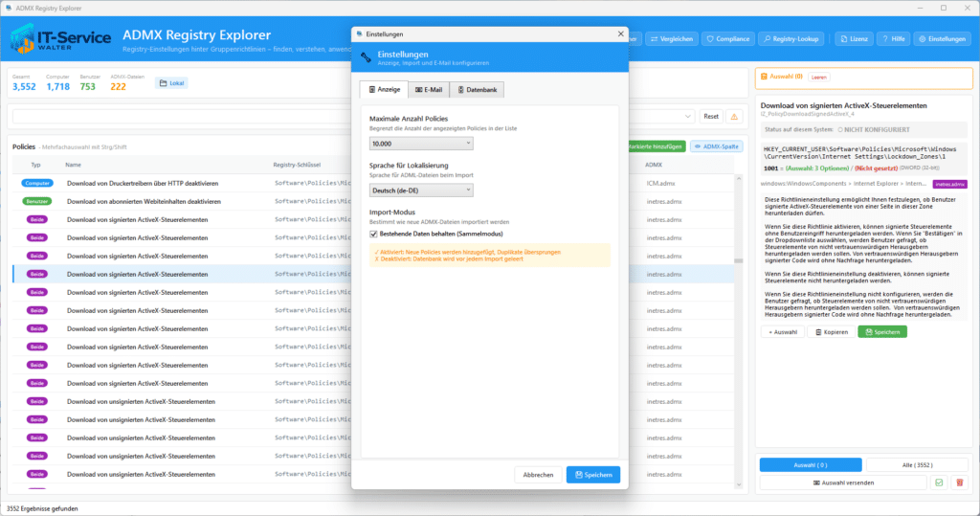Switch to the Datenbank tab
980x516 pixels.
pos(477,89)
